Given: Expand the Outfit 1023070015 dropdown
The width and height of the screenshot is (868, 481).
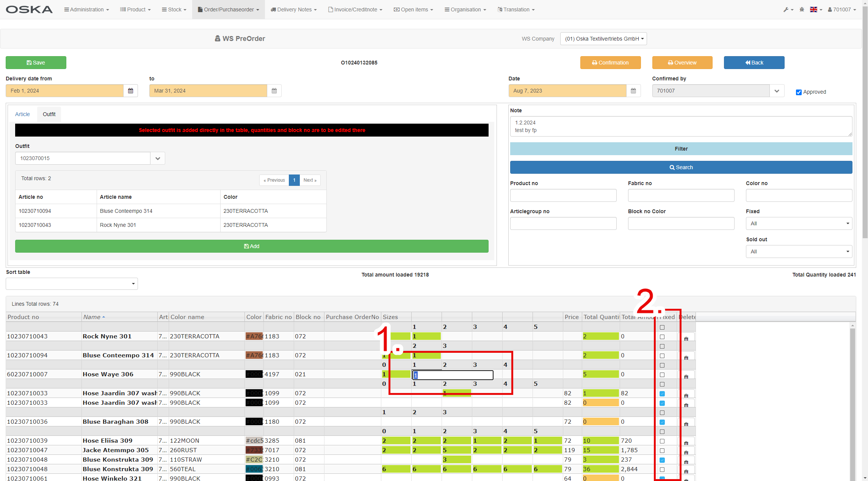Looking at the screenshot, I should (158, 158).
